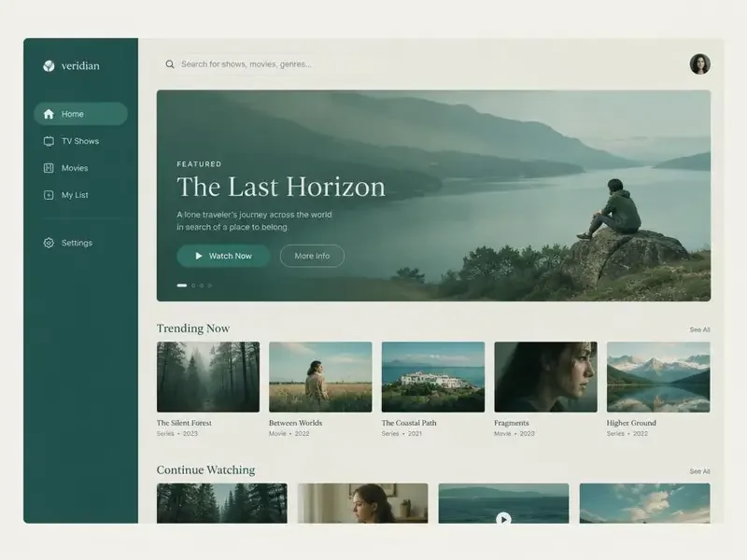The width and height of the screenshot is (747, 560).
Task: Click the TV Shows screen icon
Action: (49, 142)
